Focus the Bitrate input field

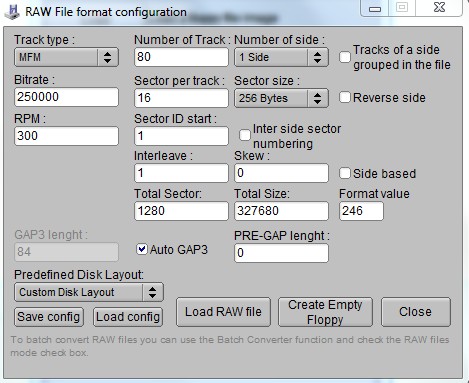coord(66,97)
